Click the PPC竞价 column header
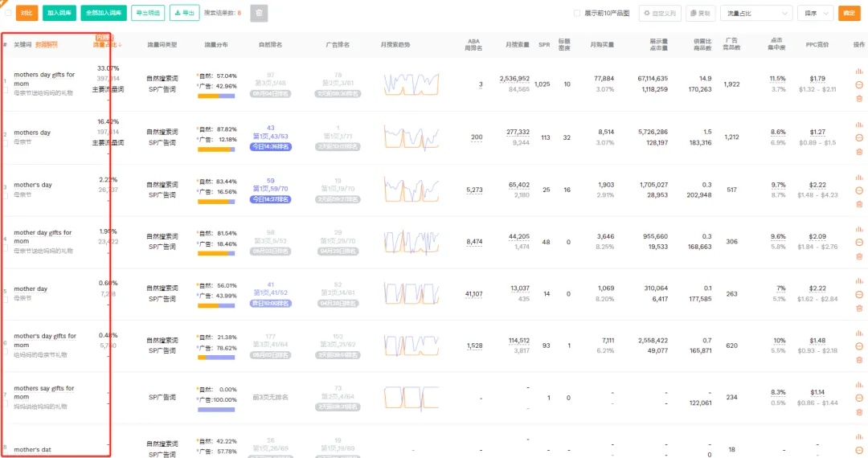Viewport: 868px width, 458px height. tap(817, 45)
